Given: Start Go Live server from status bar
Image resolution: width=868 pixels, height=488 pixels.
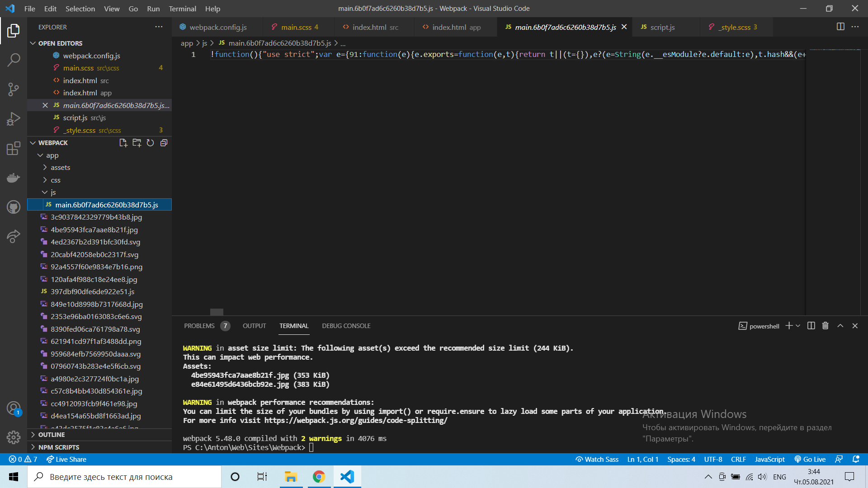Looking at the screenshot, I should point(810,459).
